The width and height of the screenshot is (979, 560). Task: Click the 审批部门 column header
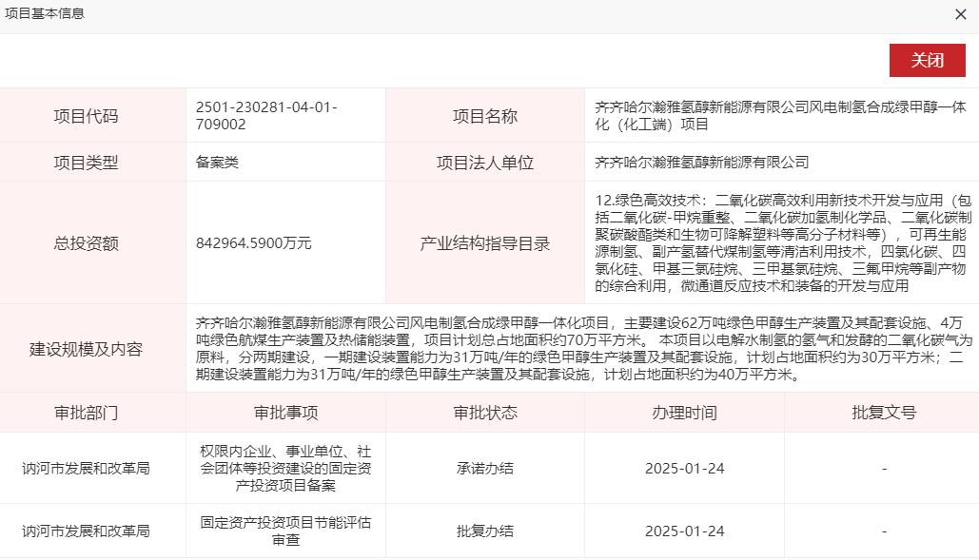coord(92,413)
